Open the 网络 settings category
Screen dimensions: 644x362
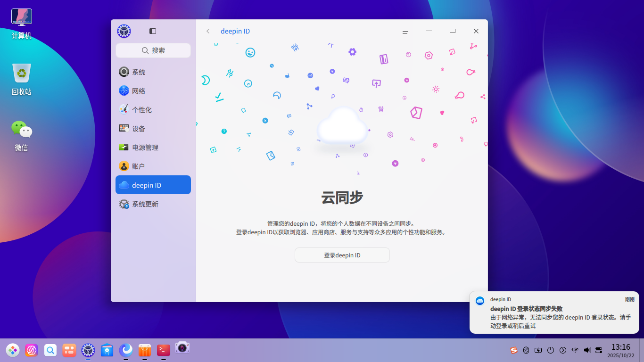pos(153,91)
